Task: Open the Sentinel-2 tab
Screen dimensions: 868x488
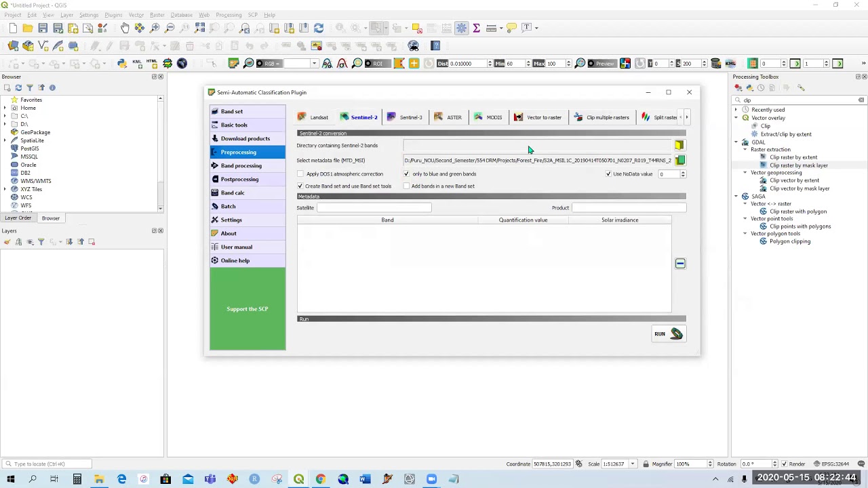Action: [359, 117]
